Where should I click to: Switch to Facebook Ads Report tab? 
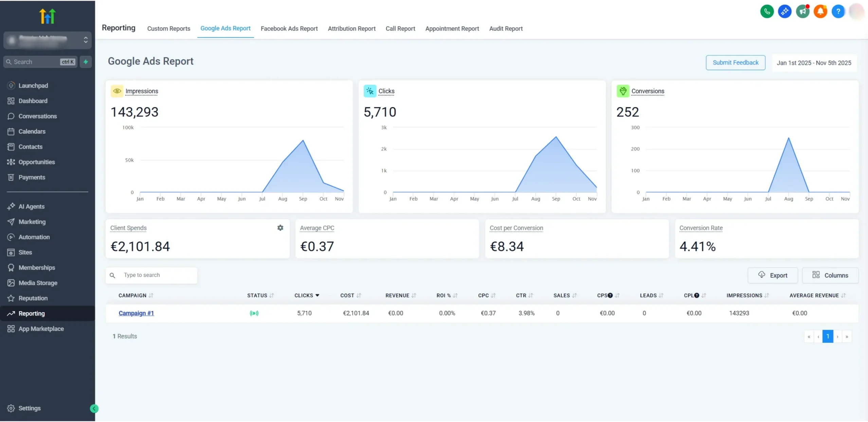click(x=289, y=29)
